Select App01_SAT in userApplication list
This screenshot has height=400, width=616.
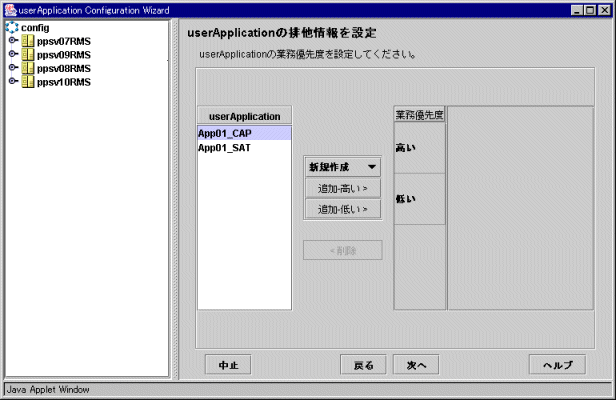click(244, 148)
